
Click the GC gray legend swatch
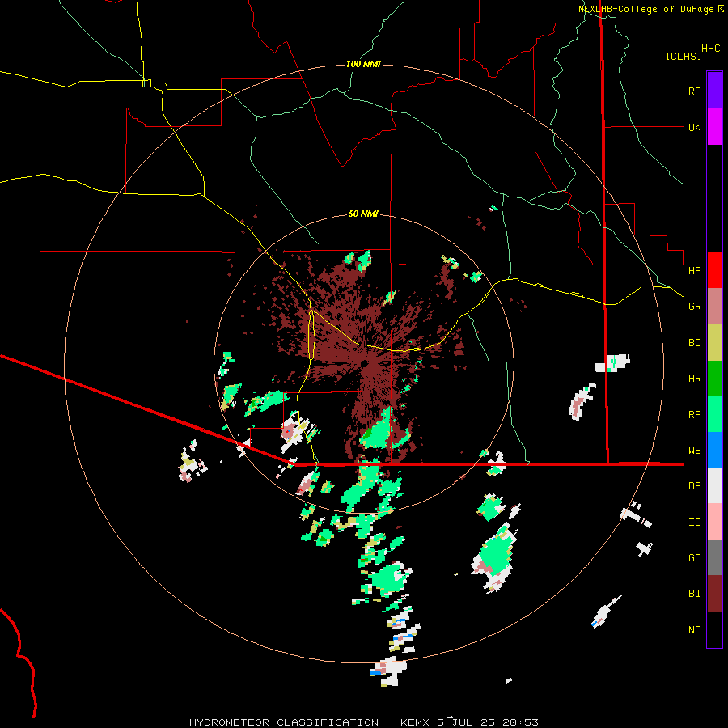tap(714, 557)
